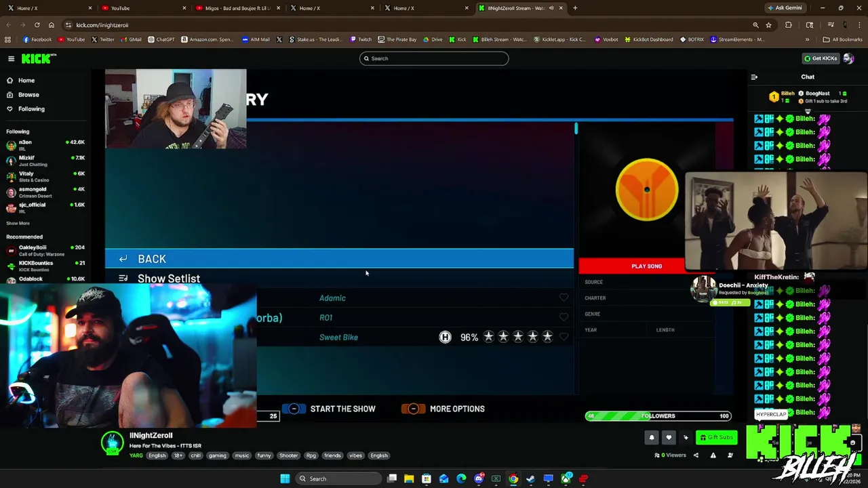Expand Show More under Following
Screen dimensions: 868x488
click(x=18, y=223)
